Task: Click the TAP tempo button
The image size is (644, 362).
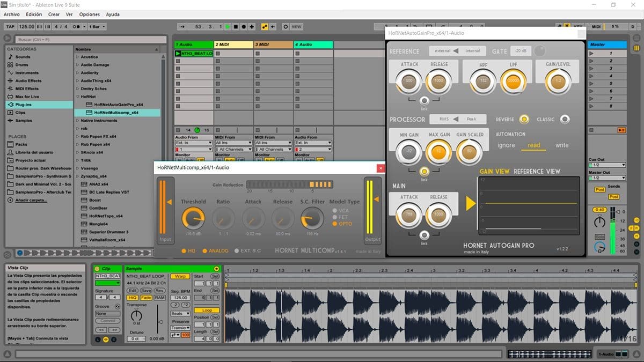Action: (x=10, y=26)
